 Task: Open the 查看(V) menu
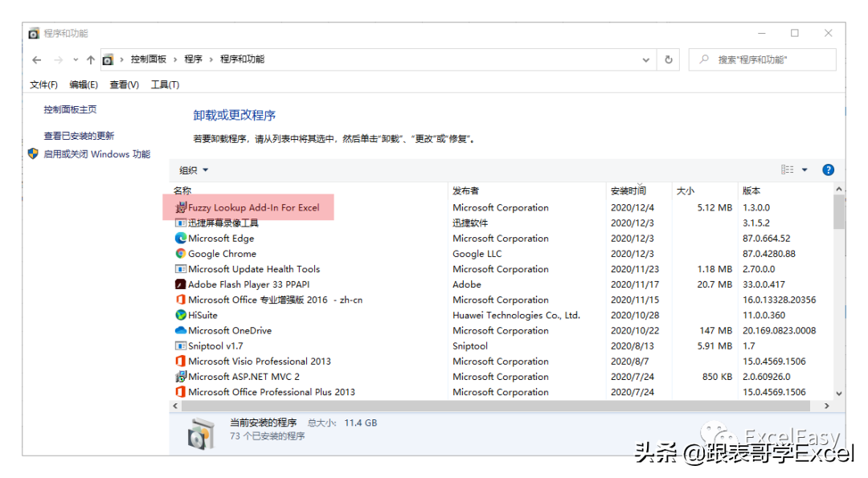[x=124, y=84]
